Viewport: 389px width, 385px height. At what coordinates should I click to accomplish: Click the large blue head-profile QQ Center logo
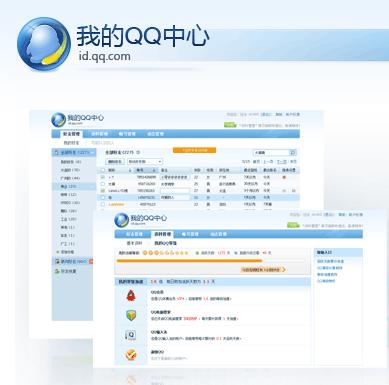click(44, 44)
